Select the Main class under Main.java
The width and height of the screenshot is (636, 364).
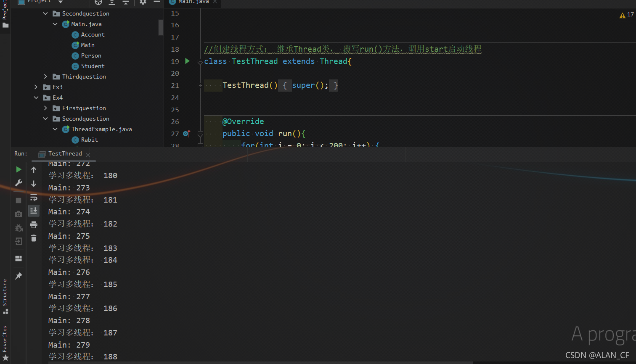click(87, 45)
